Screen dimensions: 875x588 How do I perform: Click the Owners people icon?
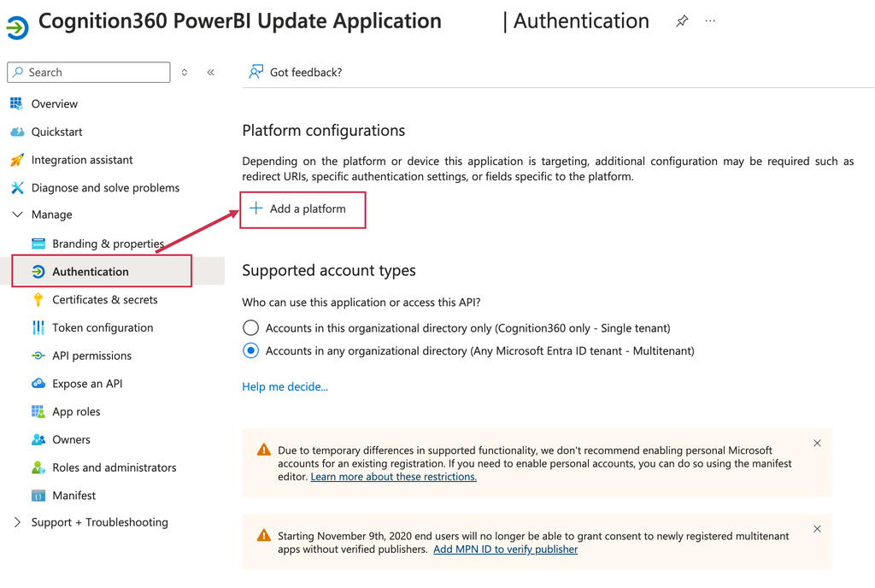(x=38, y=439)
